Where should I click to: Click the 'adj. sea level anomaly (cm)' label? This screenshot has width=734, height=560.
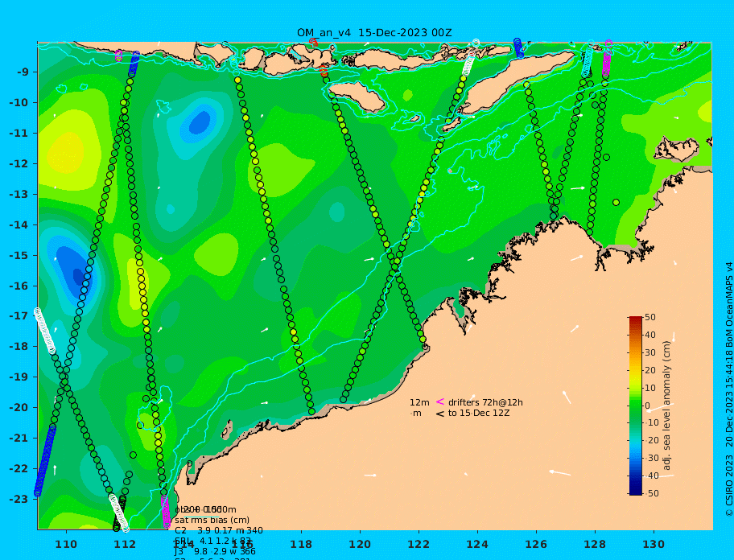(667, 406)
